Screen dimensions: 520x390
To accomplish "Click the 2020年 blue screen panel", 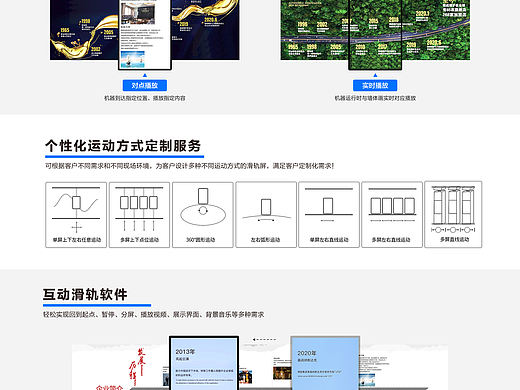I will pos(325,363).
